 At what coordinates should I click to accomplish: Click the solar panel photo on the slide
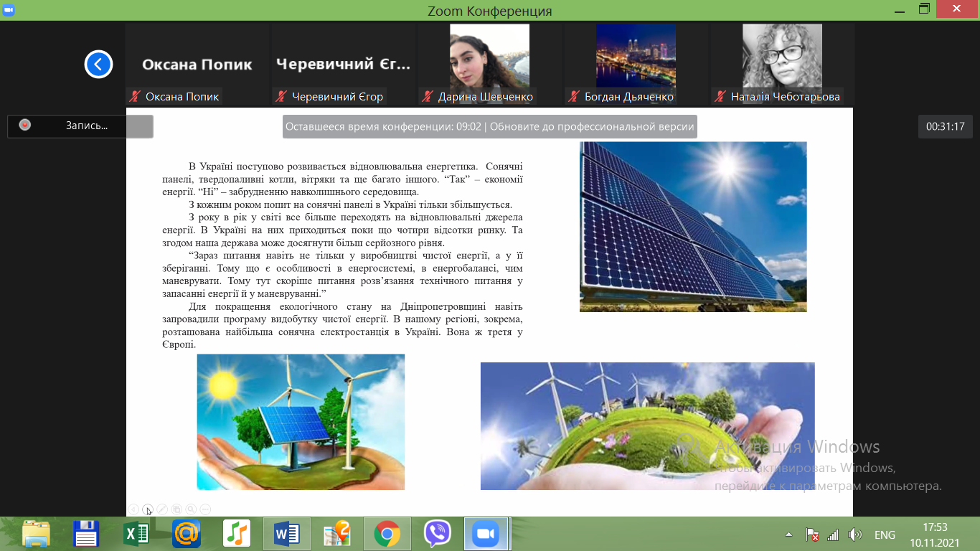693,227
